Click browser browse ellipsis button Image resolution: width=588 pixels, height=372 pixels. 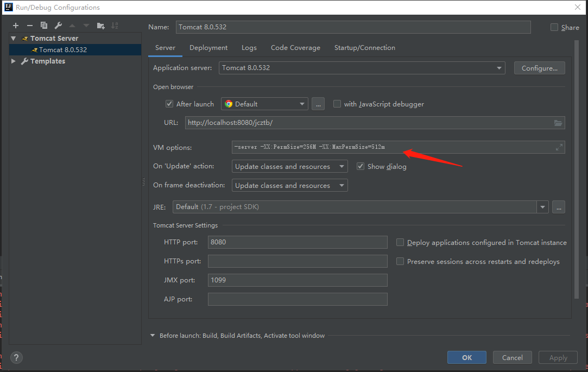tap(318, 104)
